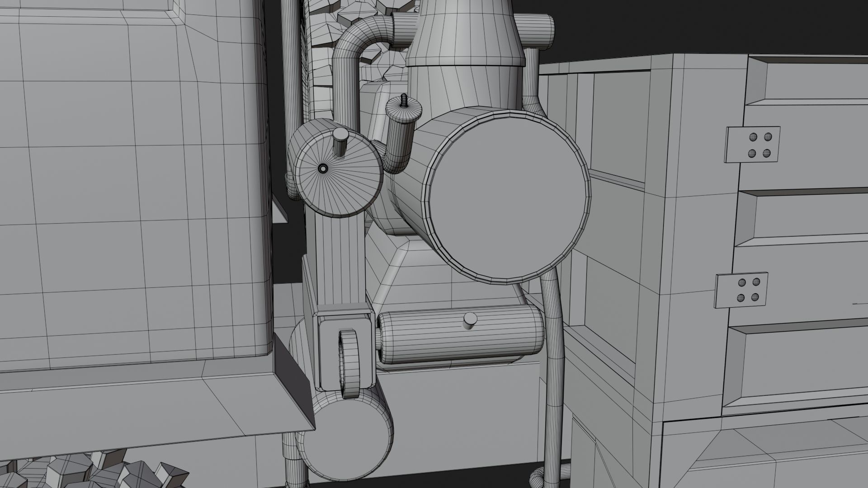Select the lower four-hole hinge plate

click(x=741, y=290)
